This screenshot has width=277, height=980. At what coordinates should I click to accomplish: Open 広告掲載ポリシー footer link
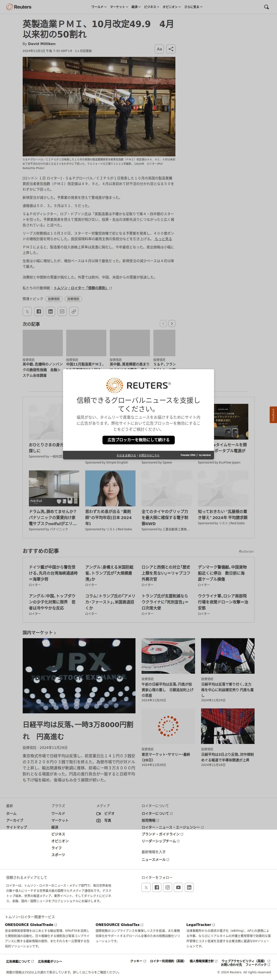(x=50, y=961)
